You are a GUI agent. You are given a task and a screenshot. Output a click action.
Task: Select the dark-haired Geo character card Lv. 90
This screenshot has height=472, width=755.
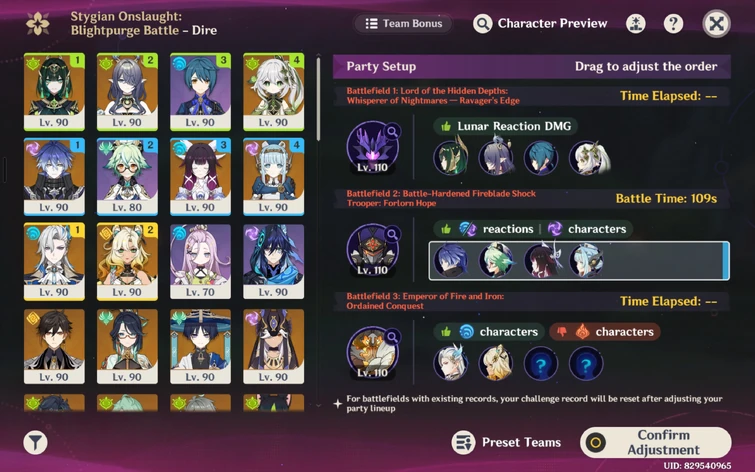tap(54, 346)
